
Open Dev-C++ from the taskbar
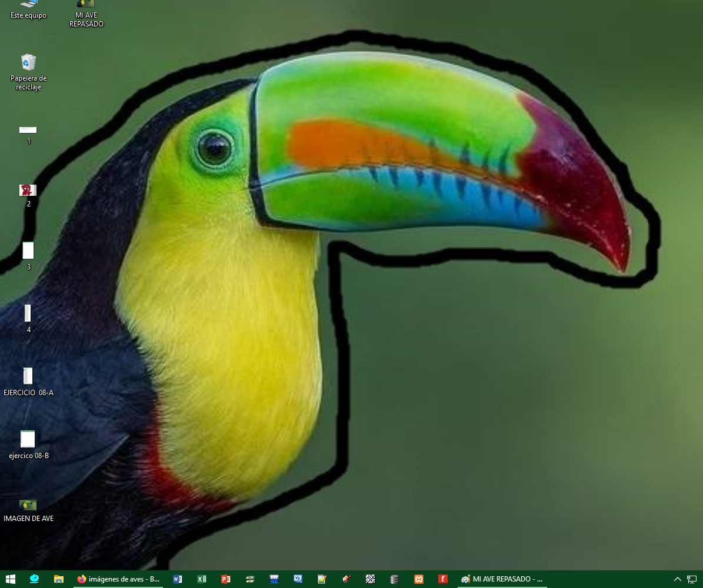tap(274, 579)
